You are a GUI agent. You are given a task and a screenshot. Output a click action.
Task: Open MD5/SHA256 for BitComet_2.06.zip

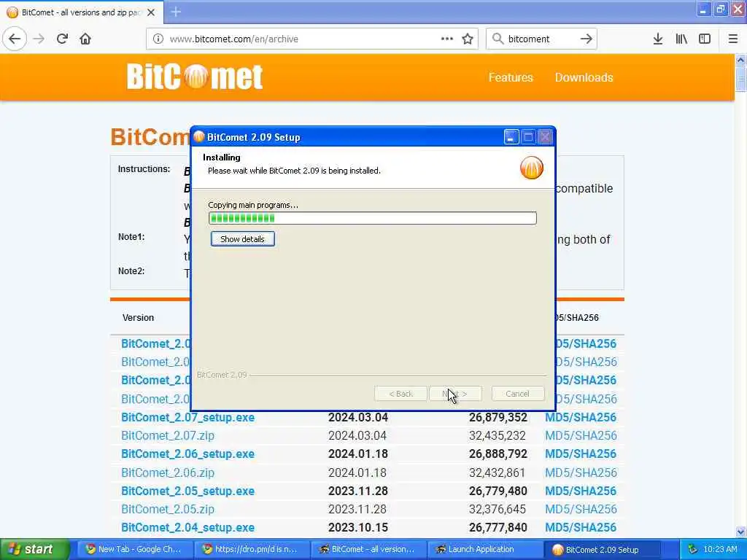click(x=581, y=472)
